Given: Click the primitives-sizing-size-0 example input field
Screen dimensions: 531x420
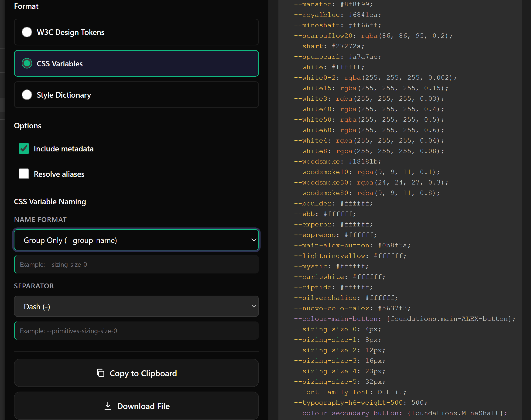Looking at the screenshot, I should 136,331.
